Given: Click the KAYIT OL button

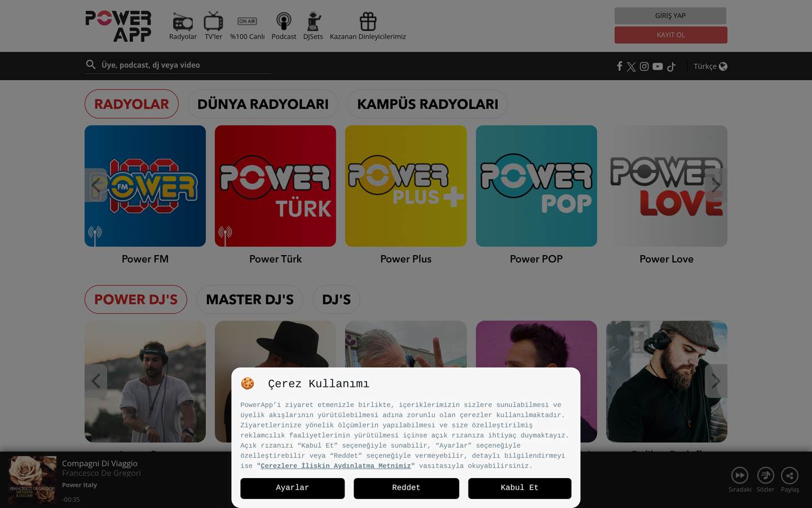Looking at the screenshot, I should click(x=670, y=35).
